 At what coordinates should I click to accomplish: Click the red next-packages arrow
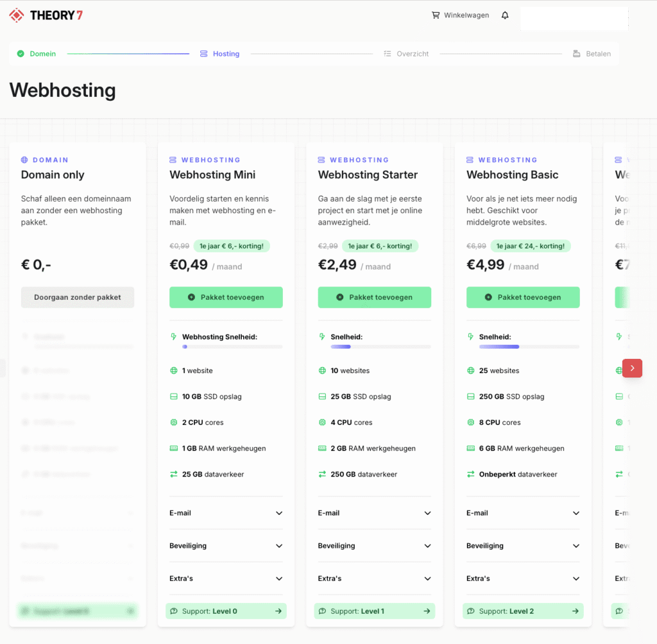point(632,368)
